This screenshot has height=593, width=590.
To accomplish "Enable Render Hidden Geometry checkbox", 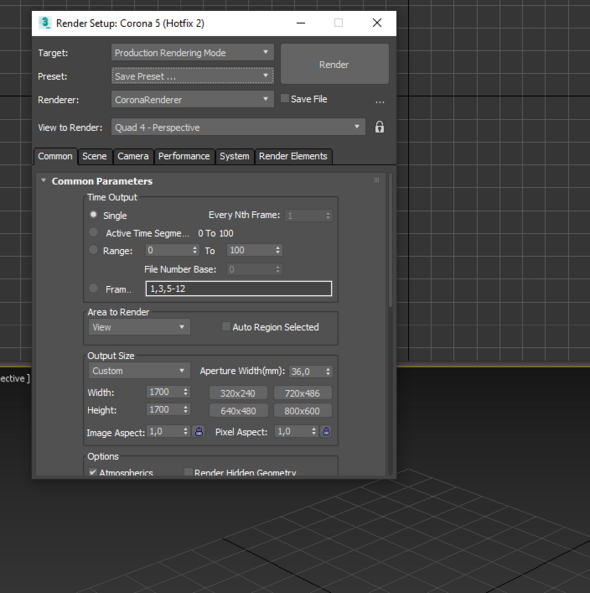I will pos(188,472).
